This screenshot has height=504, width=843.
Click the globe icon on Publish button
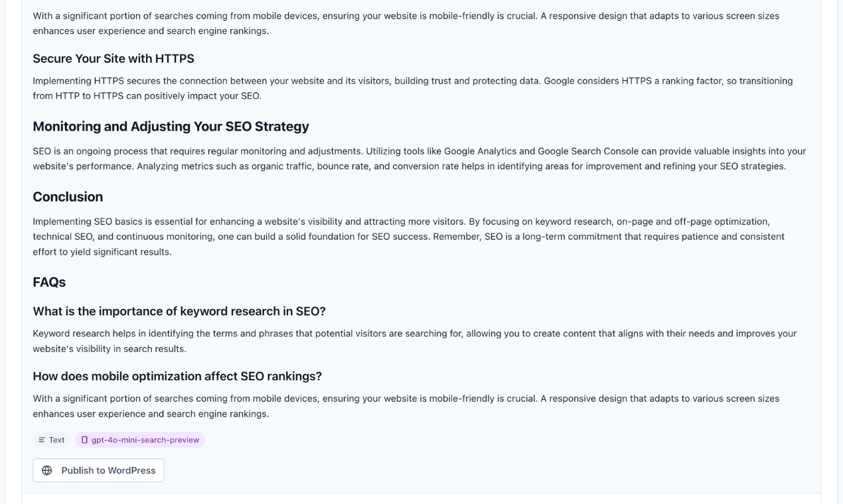pyautogui.click(x=47, y=470)
